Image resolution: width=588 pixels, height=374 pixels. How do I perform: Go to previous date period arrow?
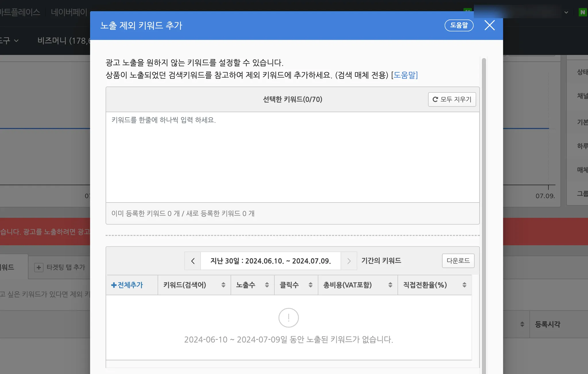tap(193, 261)
